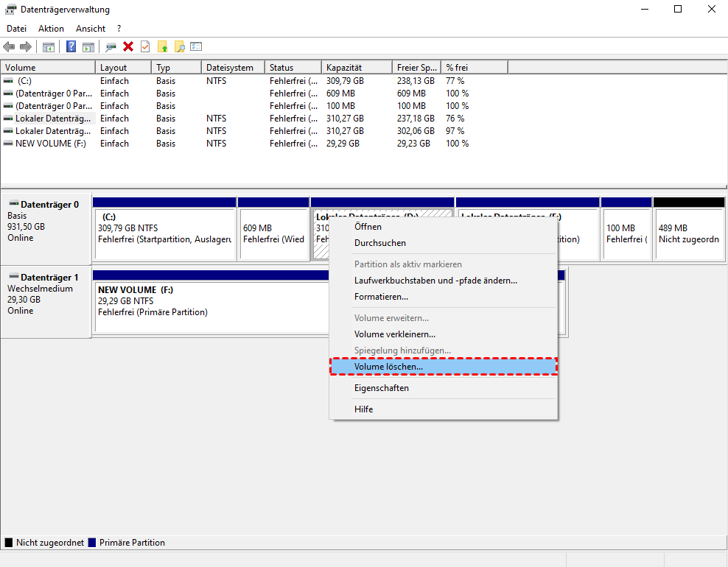This screenshot has width=728, height=567.
Task: Click the black Nicht zugeordnet legend swatch
Action: [8, 543]
